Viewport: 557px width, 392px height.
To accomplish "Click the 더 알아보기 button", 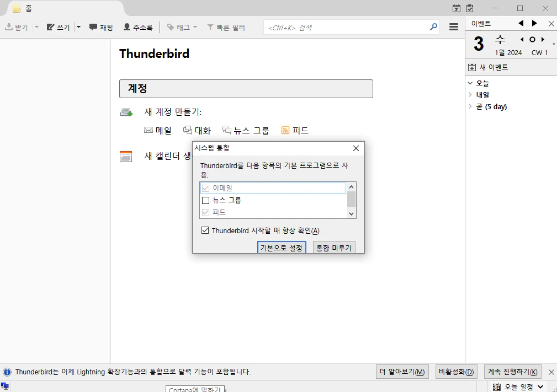I will click(402, 372).
